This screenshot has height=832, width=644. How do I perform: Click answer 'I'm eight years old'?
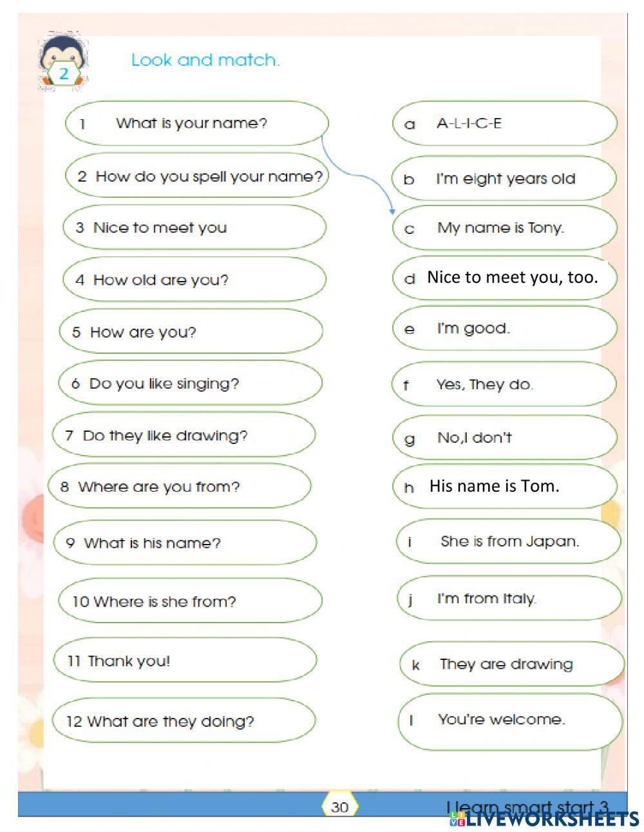[505, 179]
